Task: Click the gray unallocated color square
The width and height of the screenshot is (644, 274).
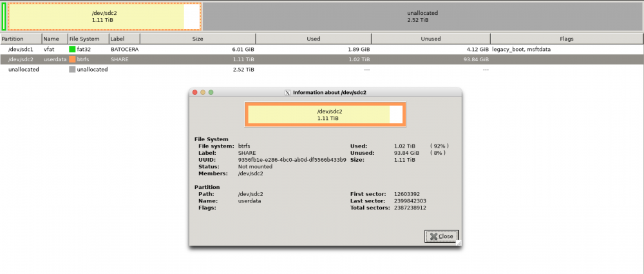Action: (72, 70)
